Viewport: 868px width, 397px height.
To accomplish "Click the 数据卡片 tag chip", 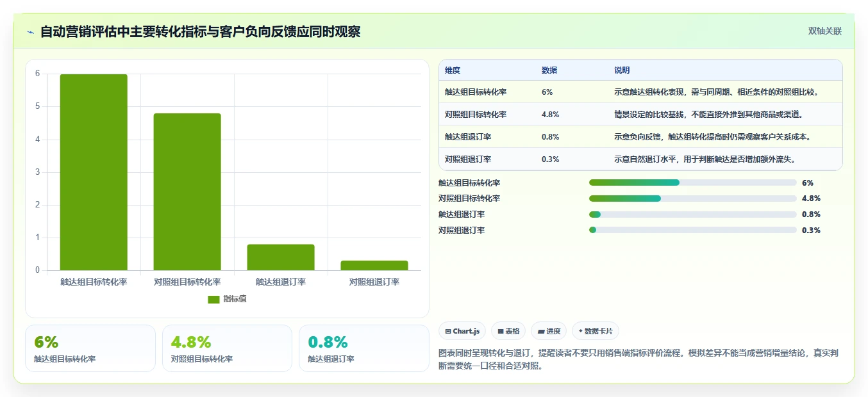I will coord(595,331).
